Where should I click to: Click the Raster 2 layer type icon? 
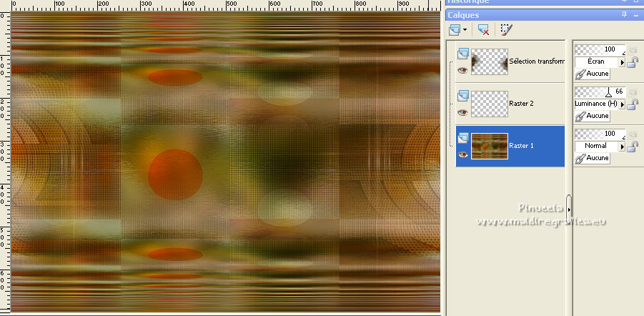coord(463,95)
